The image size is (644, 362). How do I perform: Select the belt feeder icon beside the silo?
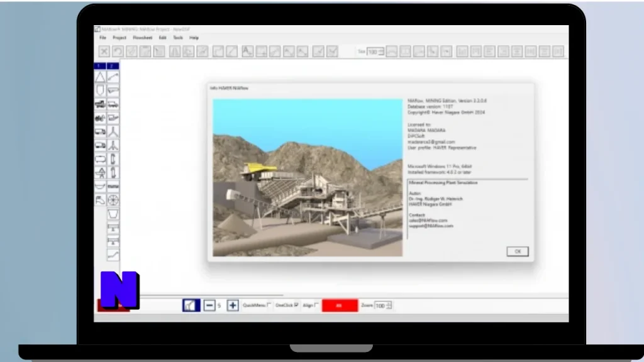113,90
